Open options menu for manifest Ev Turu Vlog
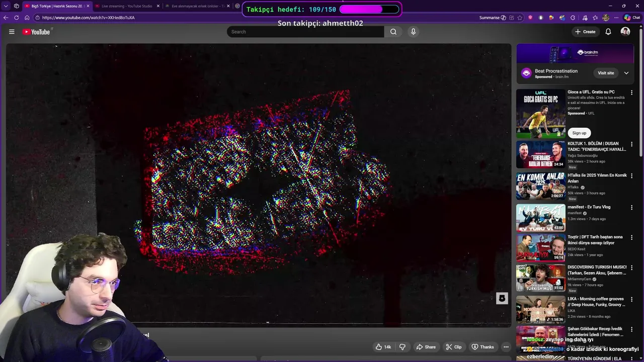 coord(632,208)
